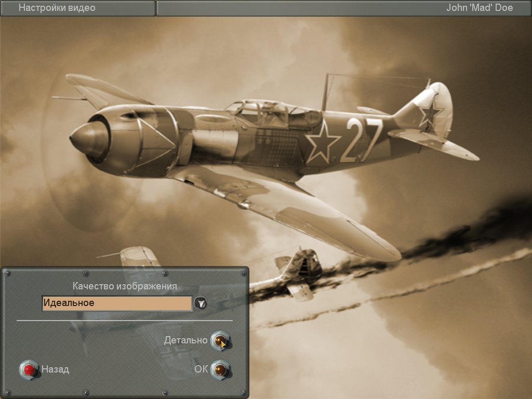Click the John 'Mad' Doe pilot name
Viewport: 532px width, 399px height.
[x=480, y=8]
